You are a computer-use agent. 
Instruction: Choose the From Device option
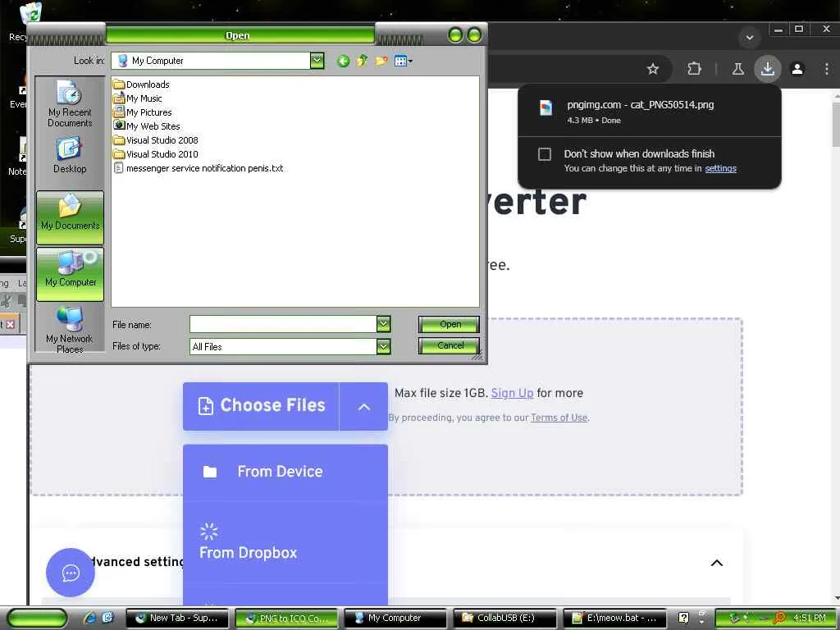tap(285, 472)
